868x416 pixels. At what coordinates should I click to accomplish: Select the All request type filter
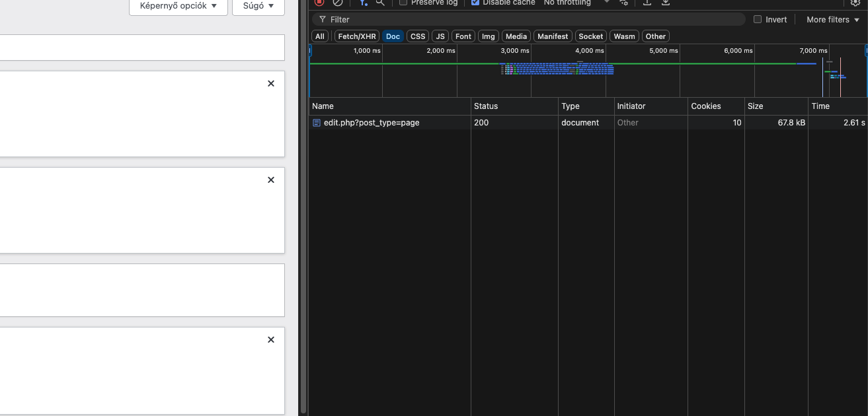[x=320, y=36]
